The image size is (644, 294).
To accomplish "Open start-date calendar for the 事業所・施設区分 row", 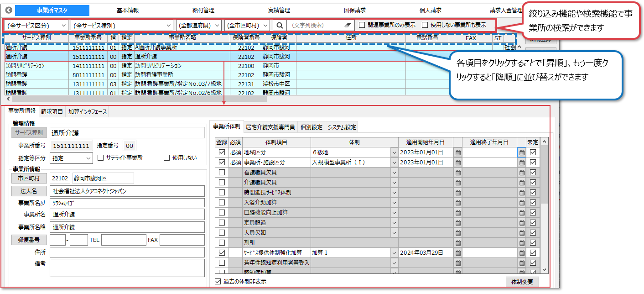I will (458, 162).
